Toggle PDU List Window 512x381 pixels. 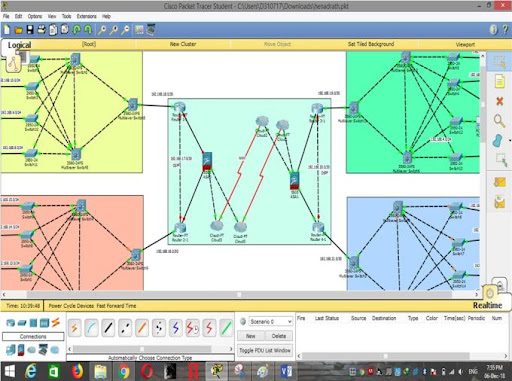pos(265,350)
